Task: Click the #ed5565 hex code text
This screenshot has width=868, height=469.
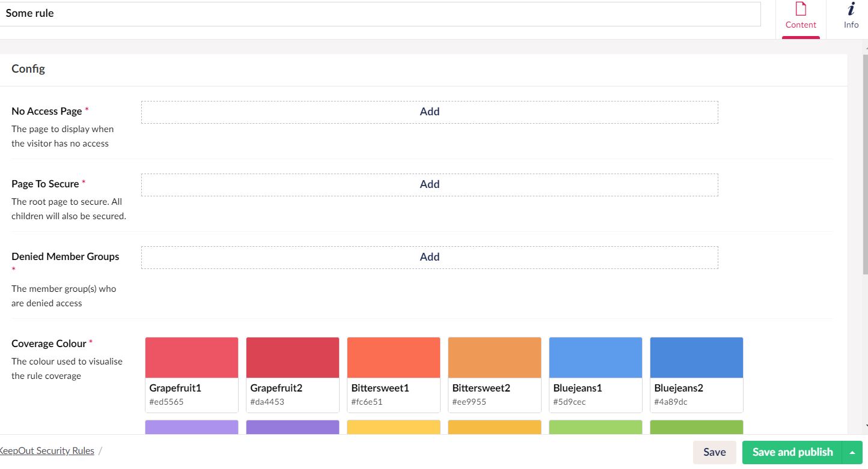Action: pos(167,402)
